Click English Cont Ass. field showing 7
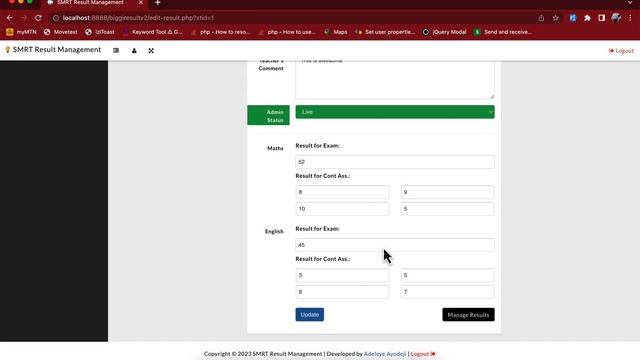Viewport: 640px width, 360px height. click(447, 292)
